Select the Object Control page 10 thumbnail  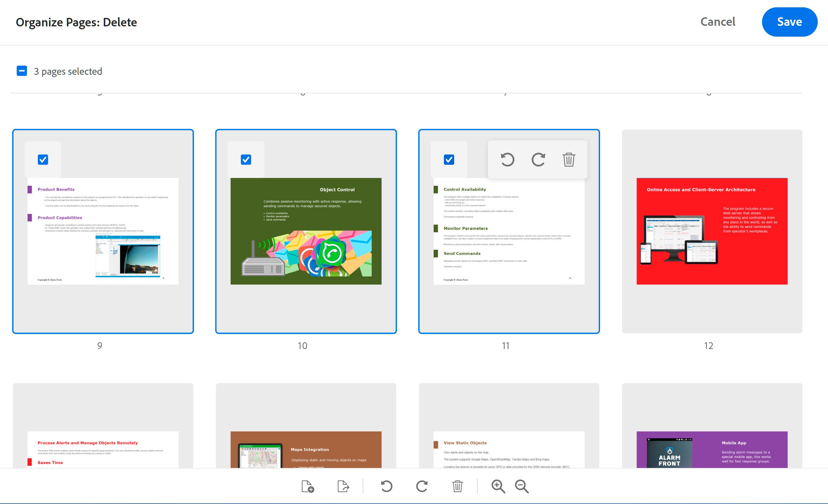(x=306, y=231)
